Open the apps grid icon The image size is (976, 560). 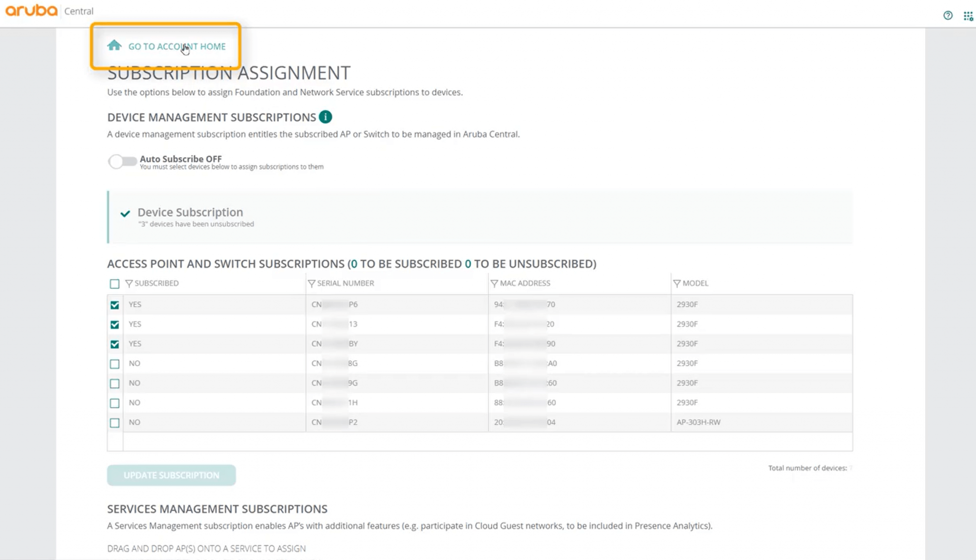[x=968, y=16]
